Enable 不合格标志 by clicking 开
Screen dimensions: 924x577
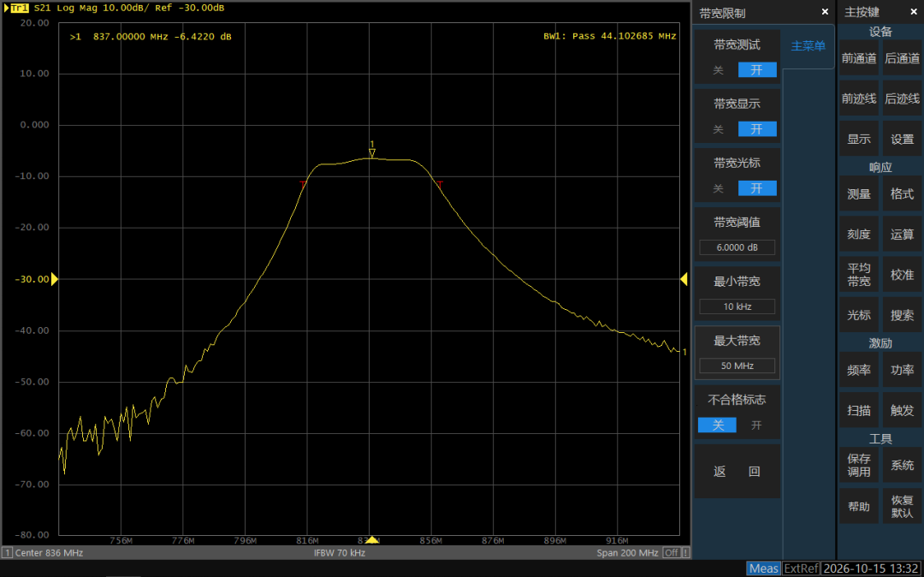click(756, 425)
